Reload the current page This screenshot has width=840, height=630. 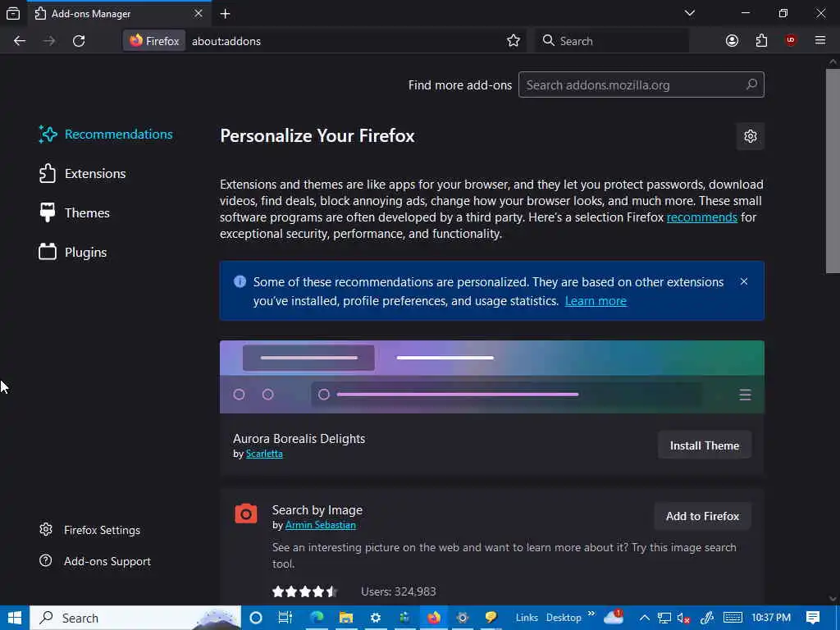coord(79,41)
